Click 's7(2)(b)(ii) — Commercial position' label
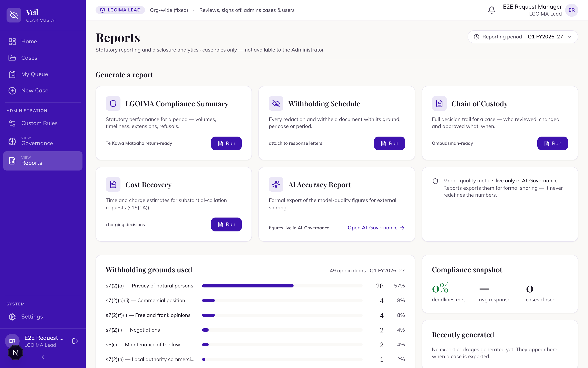This screenshot has width=588, height=368. 145,301
